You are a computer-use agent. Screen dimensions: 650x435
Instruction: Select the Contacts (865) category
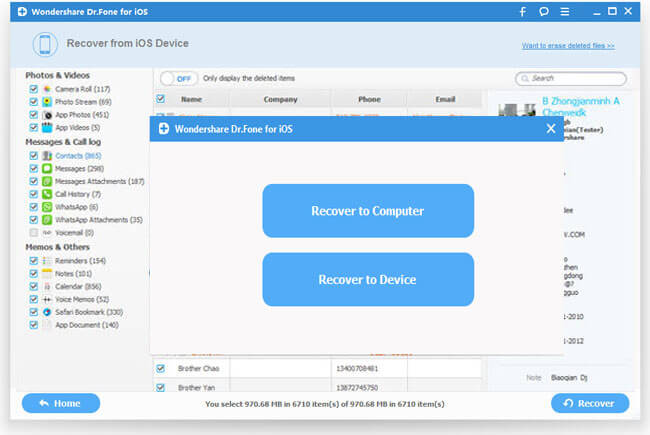pos(78,156)
